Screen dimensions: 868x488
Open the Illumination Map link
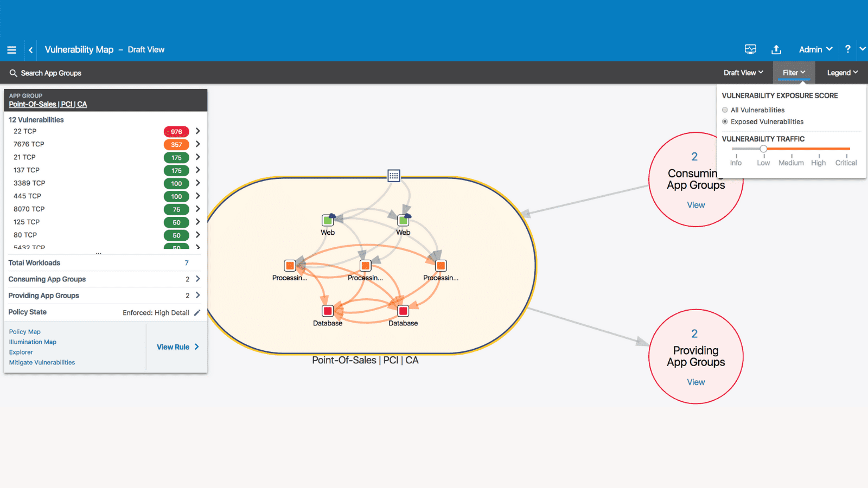33,342
